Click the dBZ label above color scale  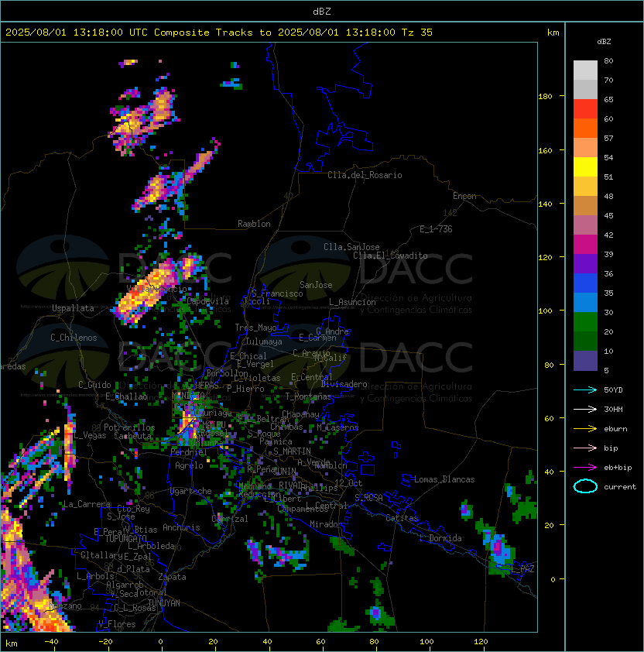pos(604,42)
